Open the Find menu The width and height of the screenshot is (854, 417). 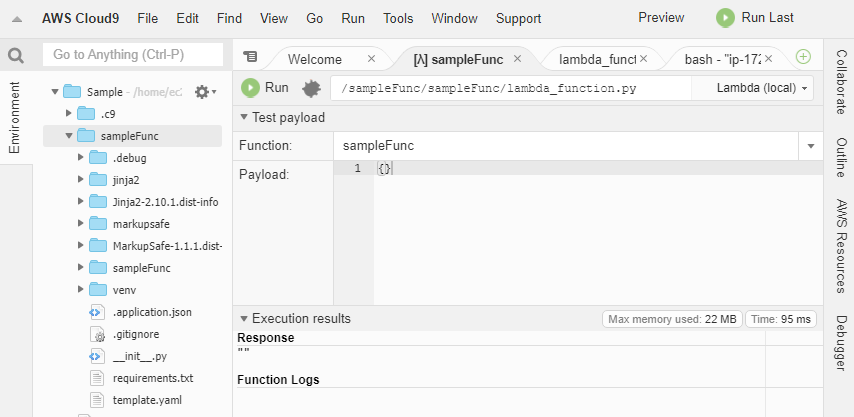coord(229,19)
